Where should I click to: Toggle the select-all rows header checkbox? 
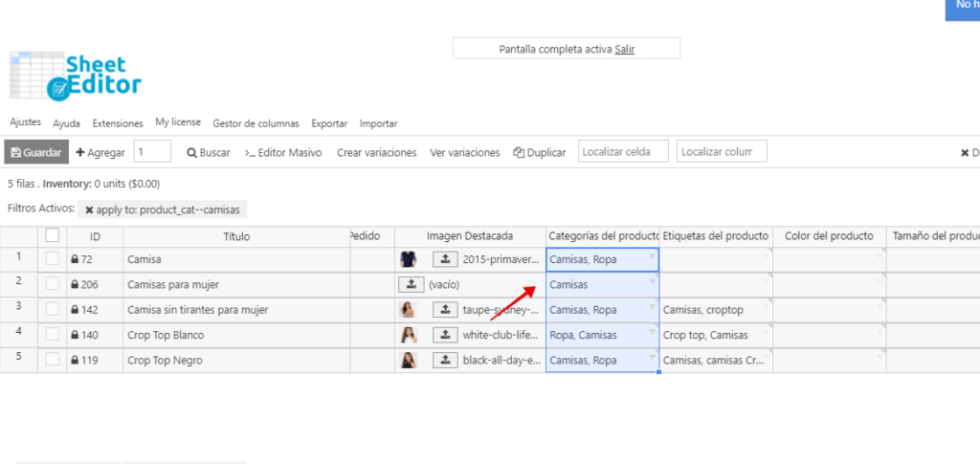[53, 235]
